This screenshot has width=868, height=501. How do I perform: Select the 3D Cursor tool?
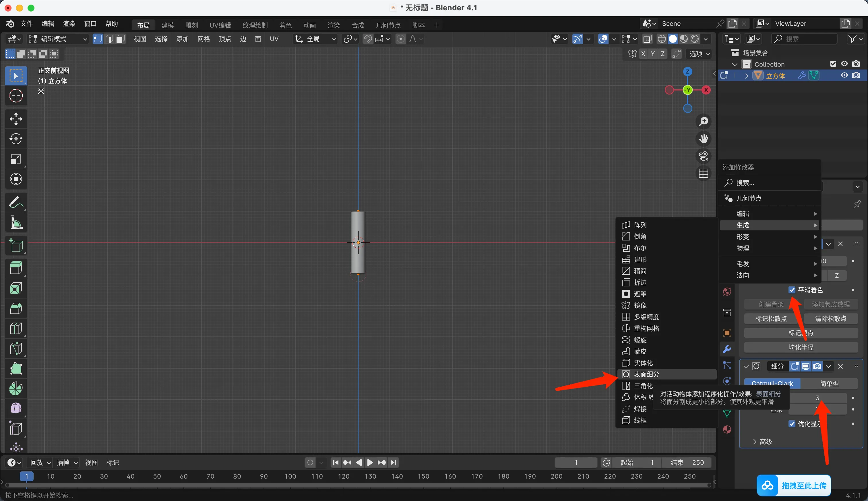pyautogui.click(x=16, y=96)
